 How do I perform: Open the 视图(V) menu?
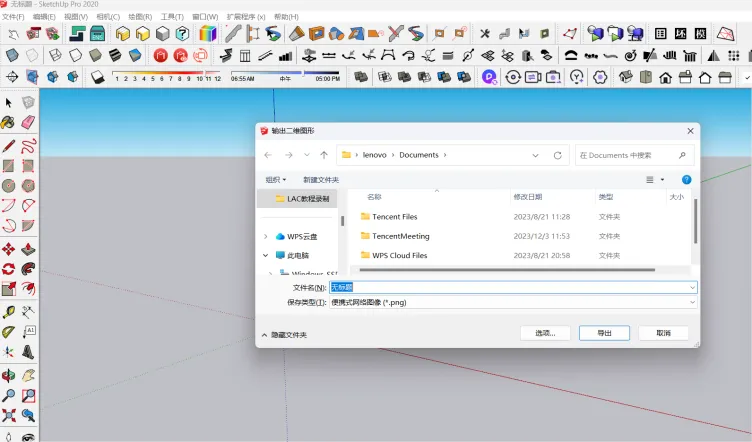point(76,17)
